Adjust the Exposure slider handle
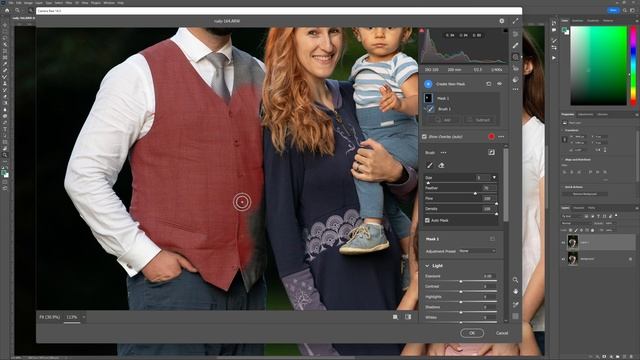 [x=461, y=281]
